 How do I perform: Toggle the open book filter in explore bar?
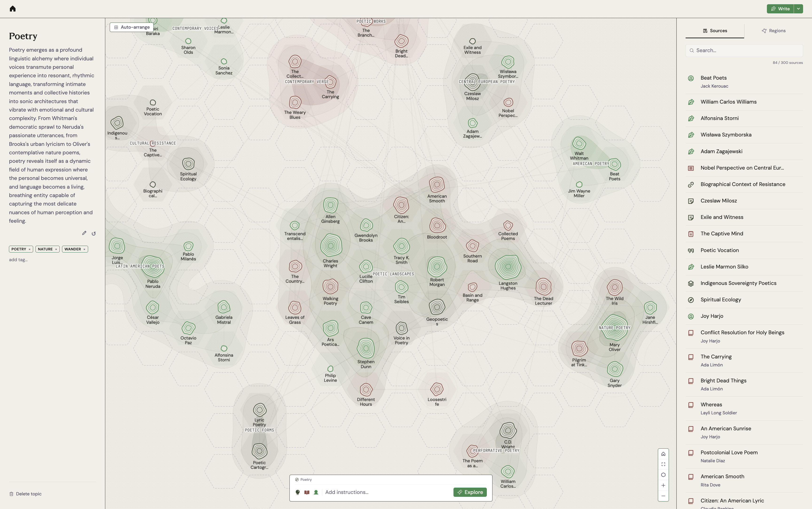click(x=307, y=492)
